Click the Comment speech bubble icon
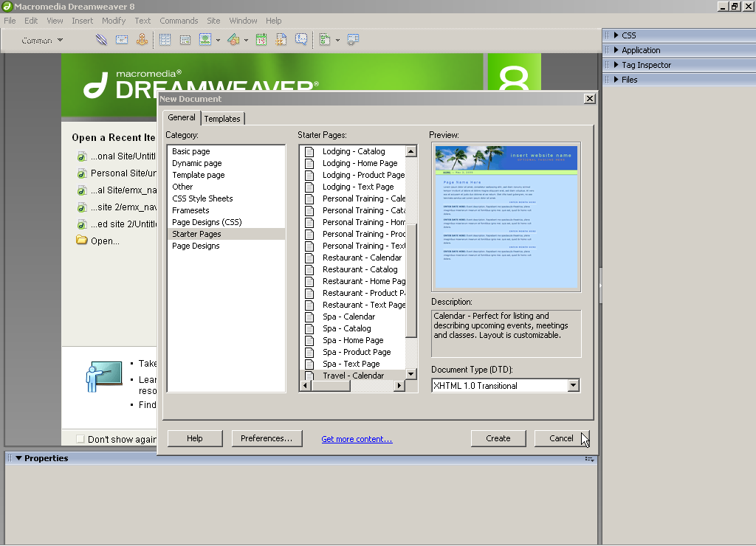Screen dimensions: 756x546 [301, 40]
